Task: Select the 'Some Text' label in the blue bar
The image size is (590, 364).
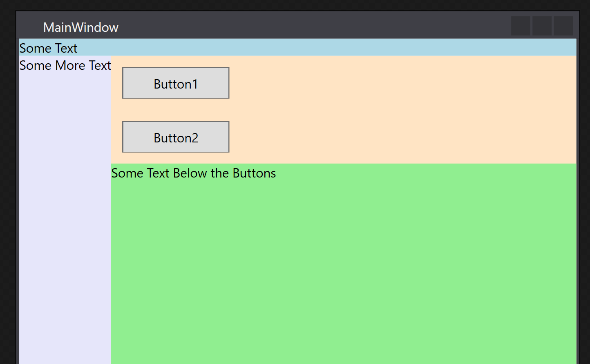Action: 48,48
